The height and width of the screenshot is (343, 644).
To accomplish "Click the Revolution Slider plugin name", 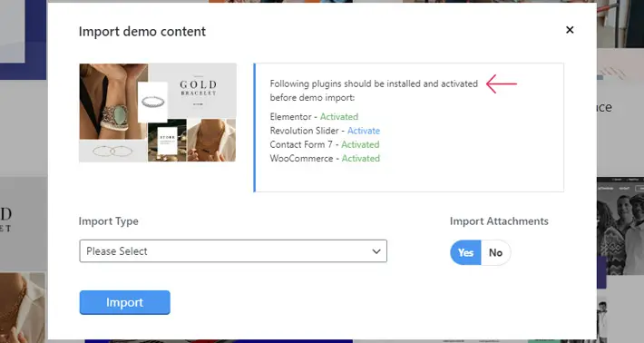I will pyautogui.click(x=305, y=131).
